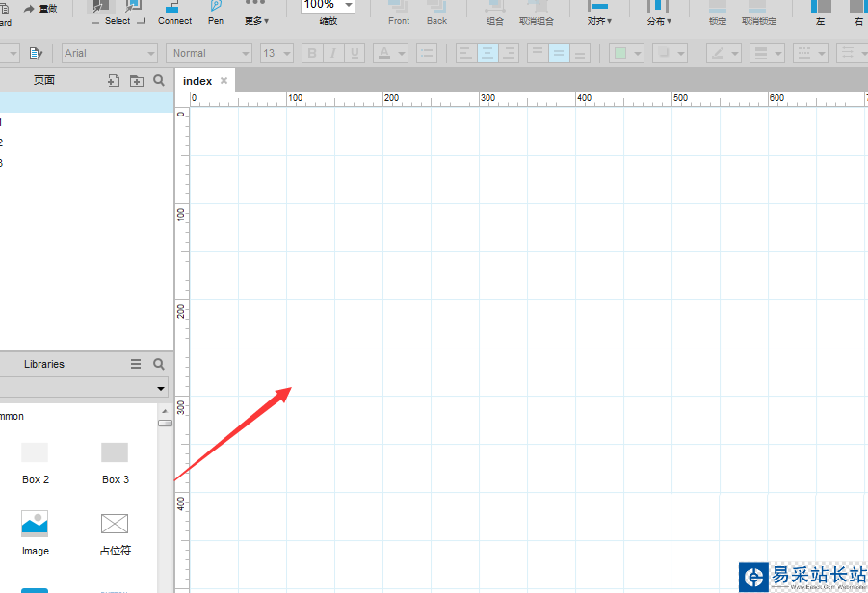Viewport: 868px width, 593px height.
Task: Click the search icon in 页面 panel
Action: 159,81
